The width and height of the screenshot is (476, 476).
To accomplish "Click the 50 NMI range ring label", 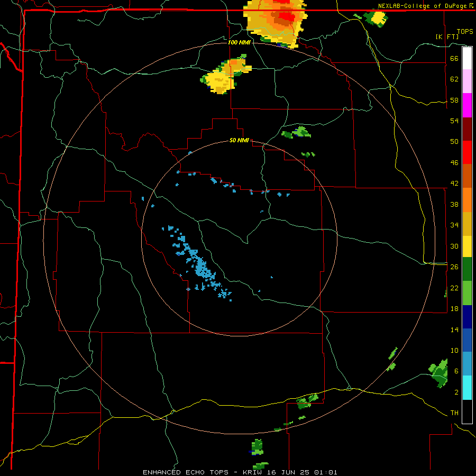I will 239,140.
